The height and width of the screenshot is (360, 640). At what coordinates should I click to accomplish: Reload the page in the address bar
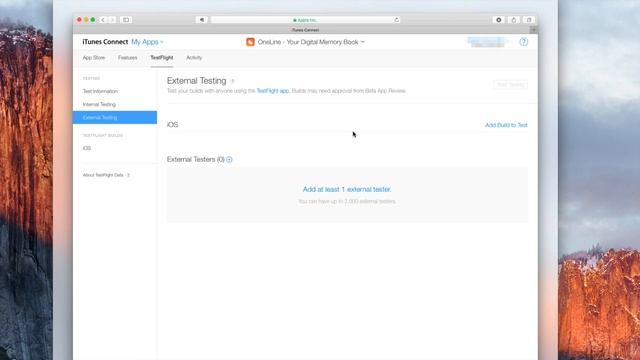[x=396, y=20]
